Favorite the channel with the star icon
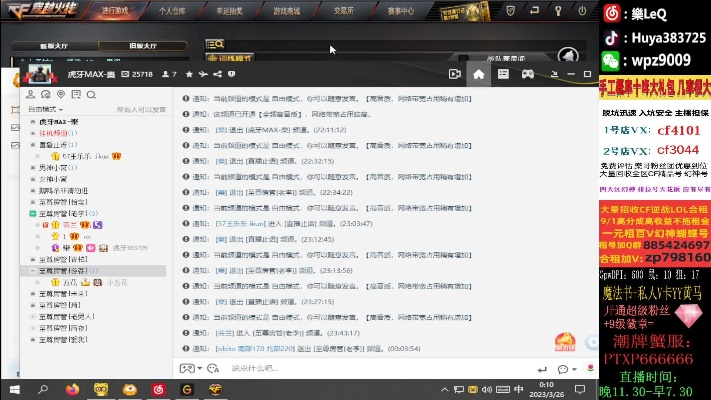 (189, 74)
